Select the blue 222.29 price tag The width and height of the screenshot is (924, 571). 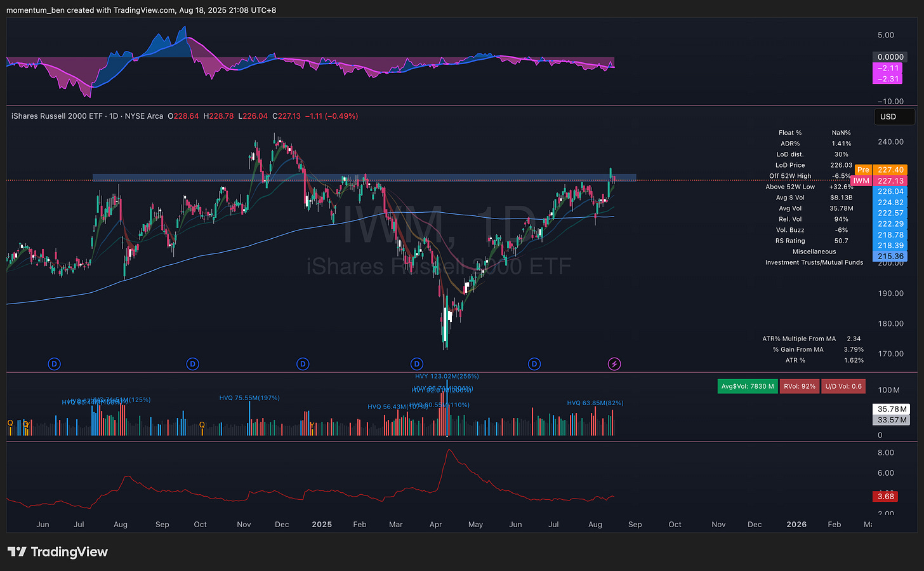point(890,224)
